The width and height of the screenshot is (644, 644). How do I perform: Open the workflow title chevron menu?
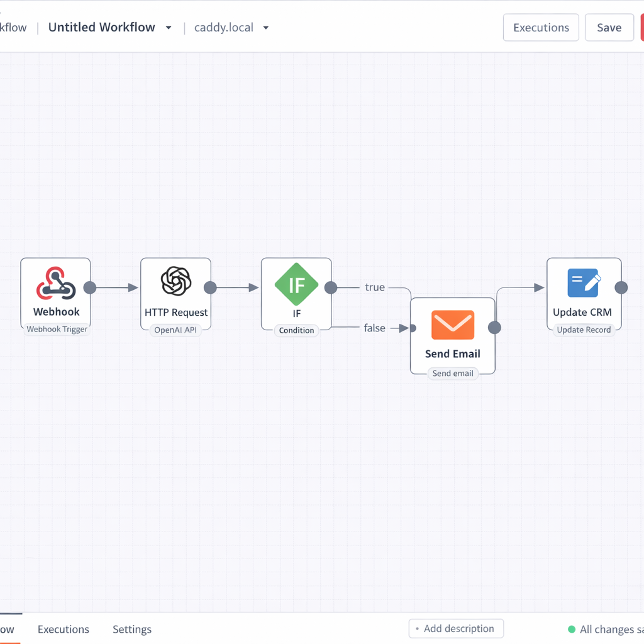point(168,28)
